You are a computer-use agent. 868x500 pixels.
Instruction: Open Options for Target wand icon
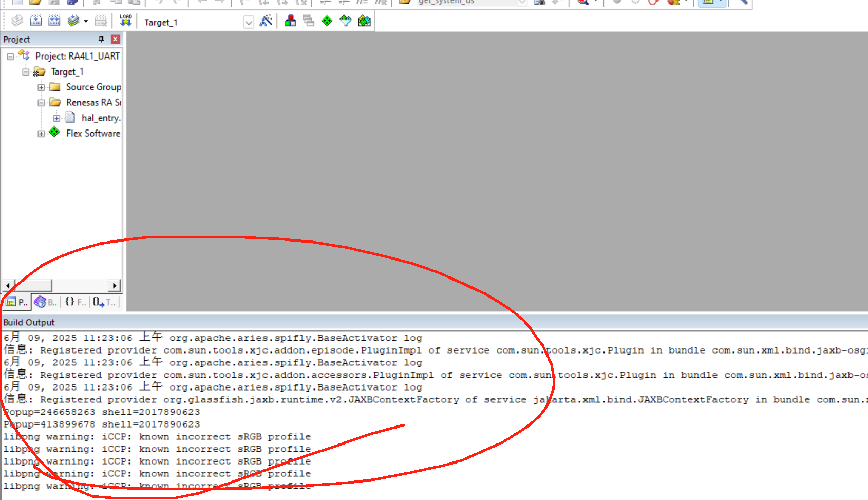[266, 21]
